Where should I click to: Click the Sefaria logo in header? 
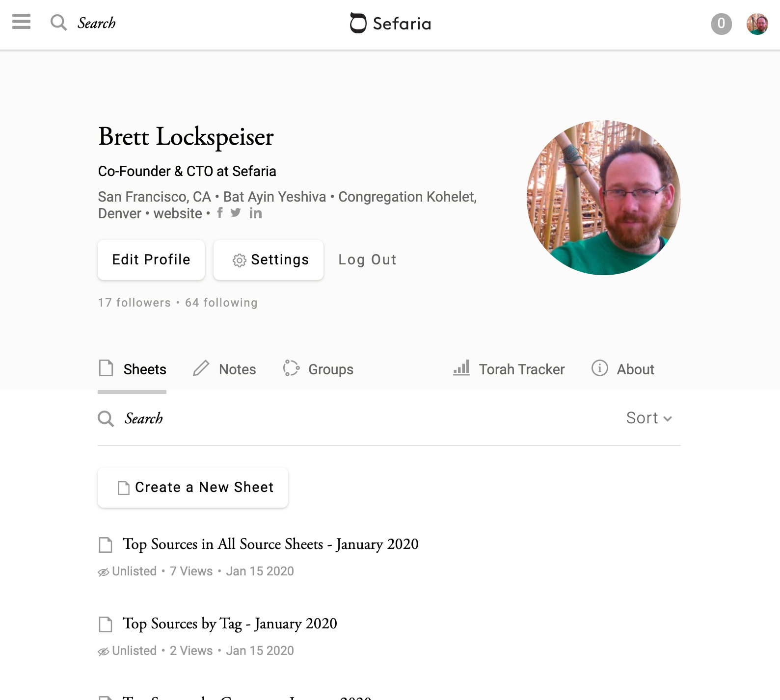click(390, 23)
